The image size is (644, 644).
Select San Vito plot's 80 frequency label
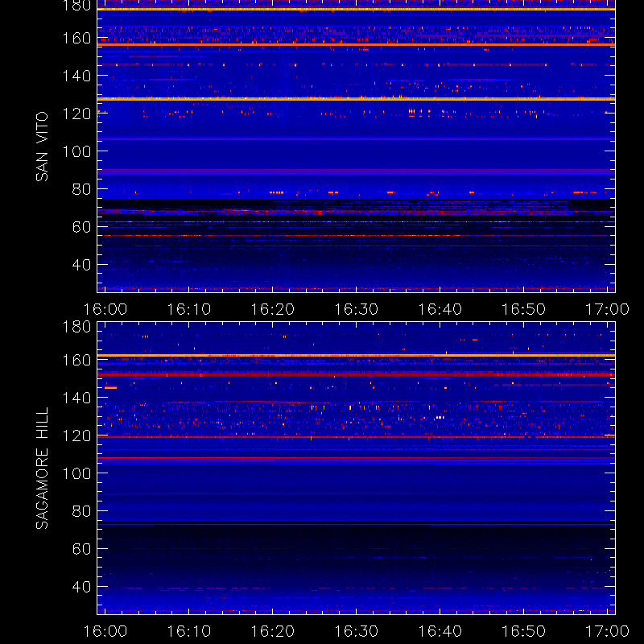[81, 189]
